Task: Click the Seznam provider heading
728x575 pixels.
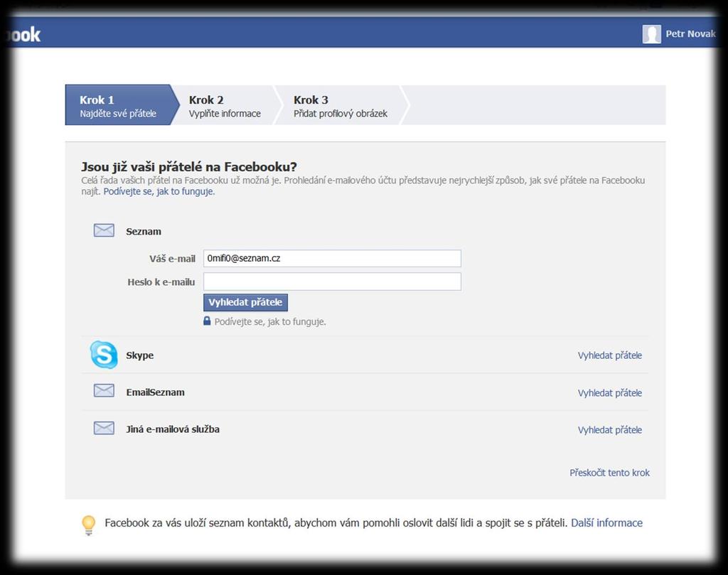Action: click(144, 231)
